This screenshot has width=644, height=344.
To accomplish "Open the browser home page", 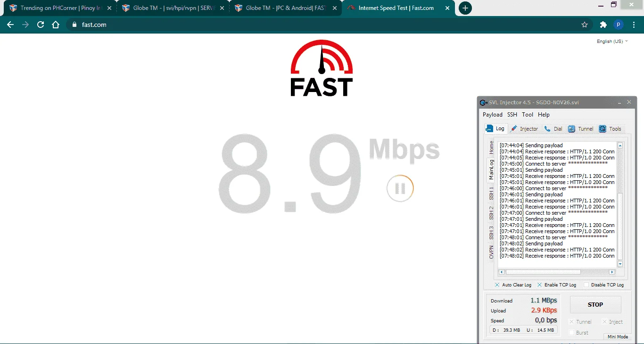I will pyautogui.click(x=56, y=25).
